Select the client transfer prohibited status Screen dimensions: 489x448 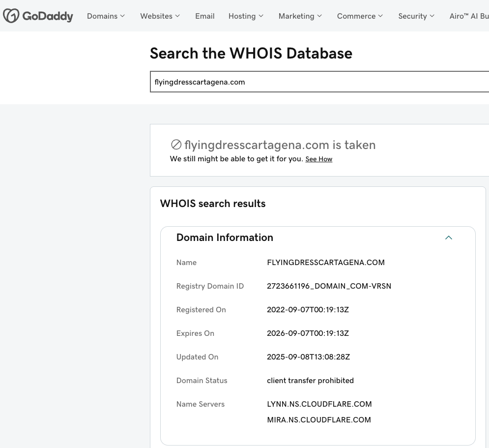coord(310,381)
